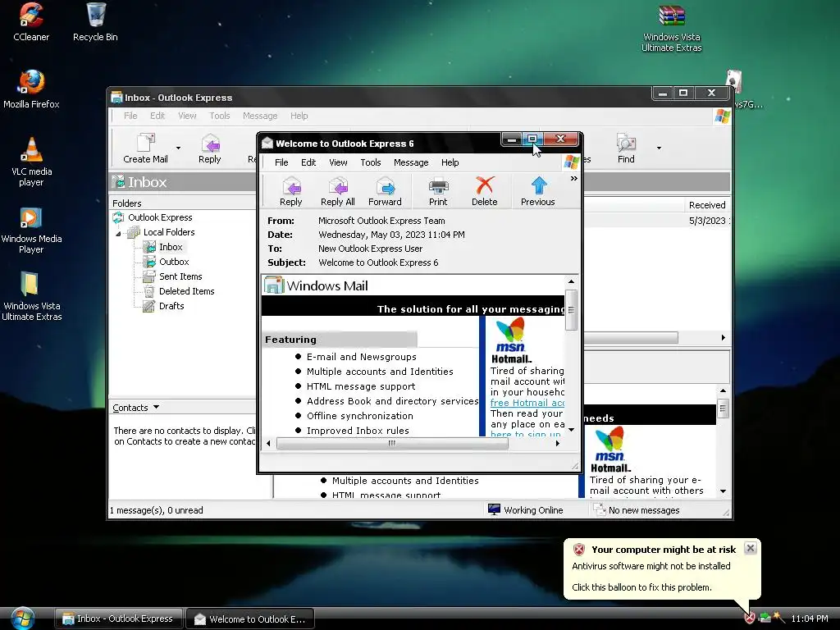Viewport: 840px width, 630px height.
Task: Click Reply in the Inbox window toolbar
Action: [x=209, y=148]
